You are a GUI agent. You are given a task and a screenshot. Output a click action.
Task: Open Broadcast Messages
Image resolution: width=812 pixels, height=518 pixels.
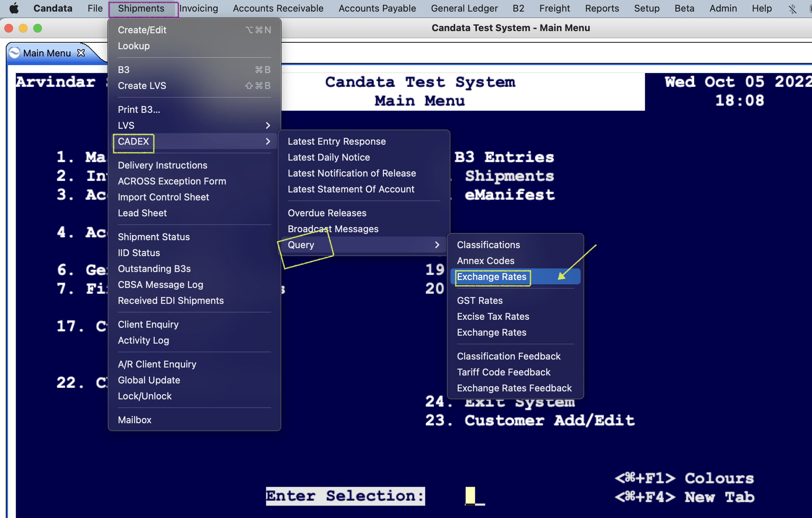click(x=364, y=229)
